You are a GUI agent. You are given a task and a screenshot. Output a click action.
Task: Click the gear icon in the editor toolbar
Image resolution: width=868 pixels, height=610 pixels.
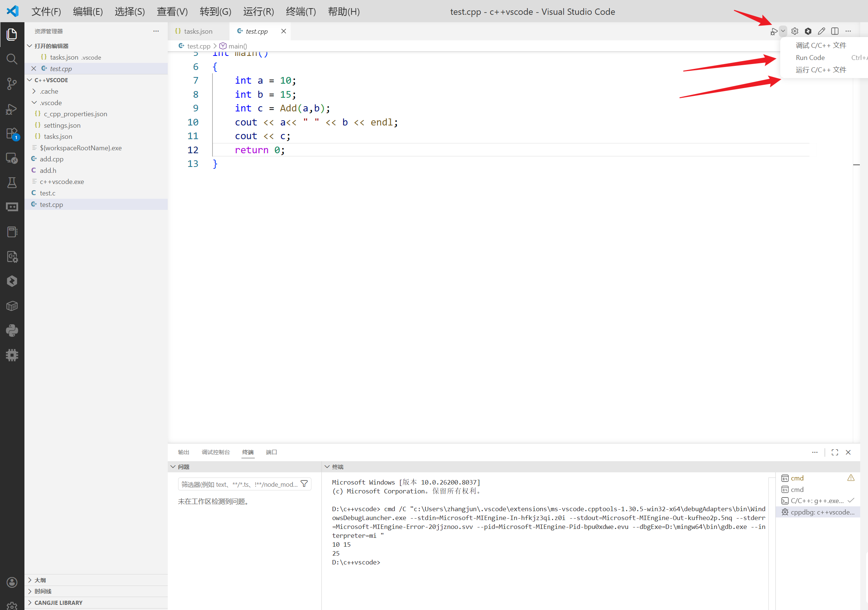[795, 31]
